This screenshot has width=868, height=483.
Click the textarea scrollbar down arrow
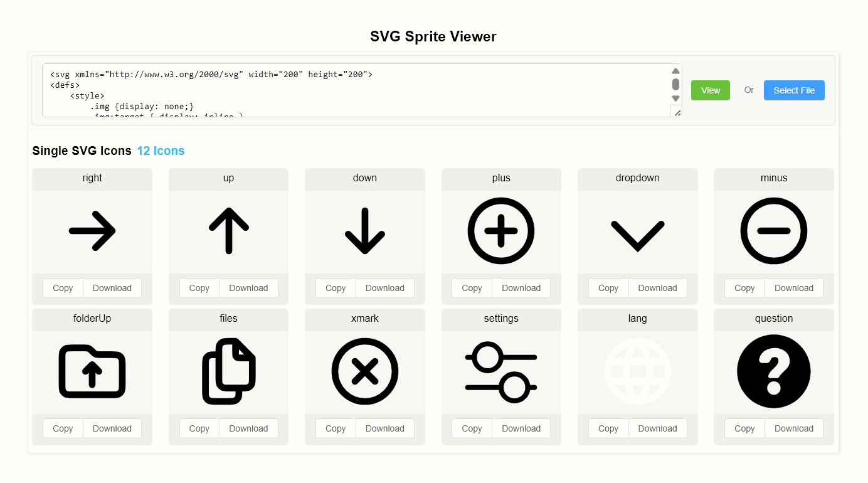click(675, 98)
